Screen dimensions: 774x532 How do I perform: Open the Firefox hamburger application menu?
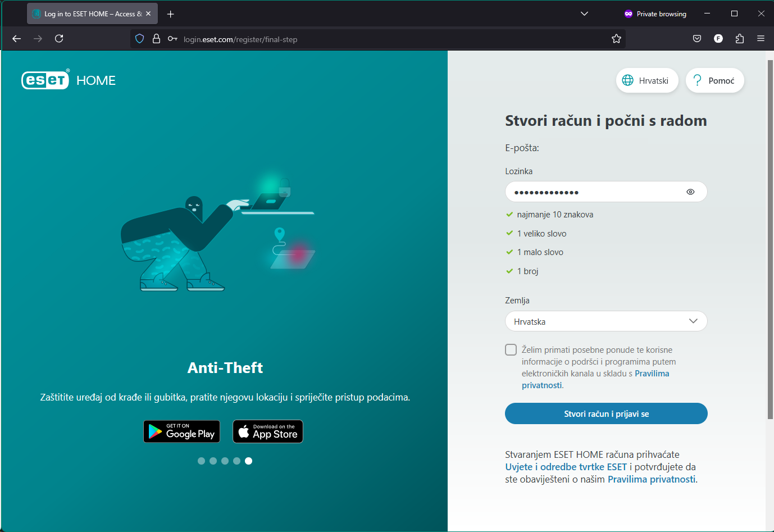[761, 39]
